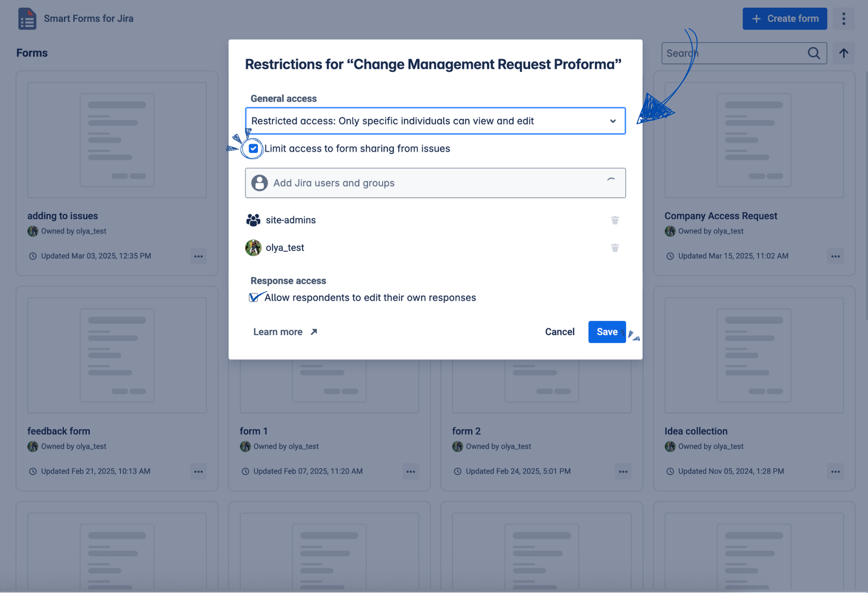Open more options for Company Access Request
Screen dimensions: 868x593
point(835,256)
